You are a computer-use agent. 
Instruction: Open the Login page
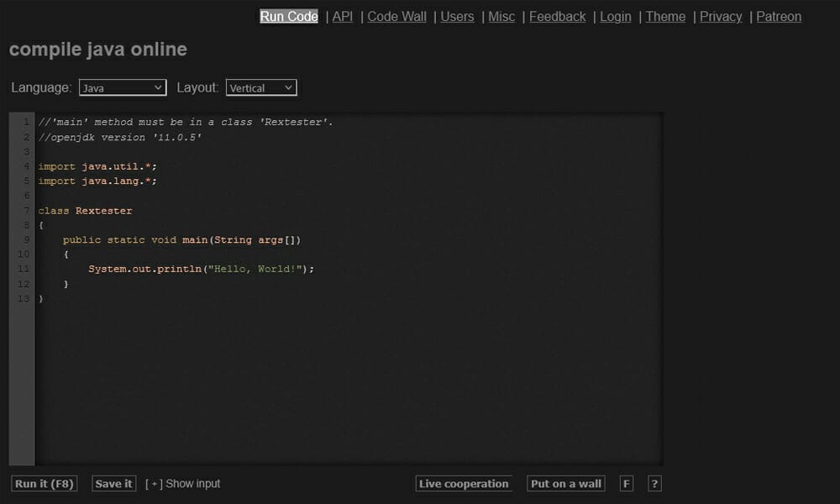pos(616,17)
